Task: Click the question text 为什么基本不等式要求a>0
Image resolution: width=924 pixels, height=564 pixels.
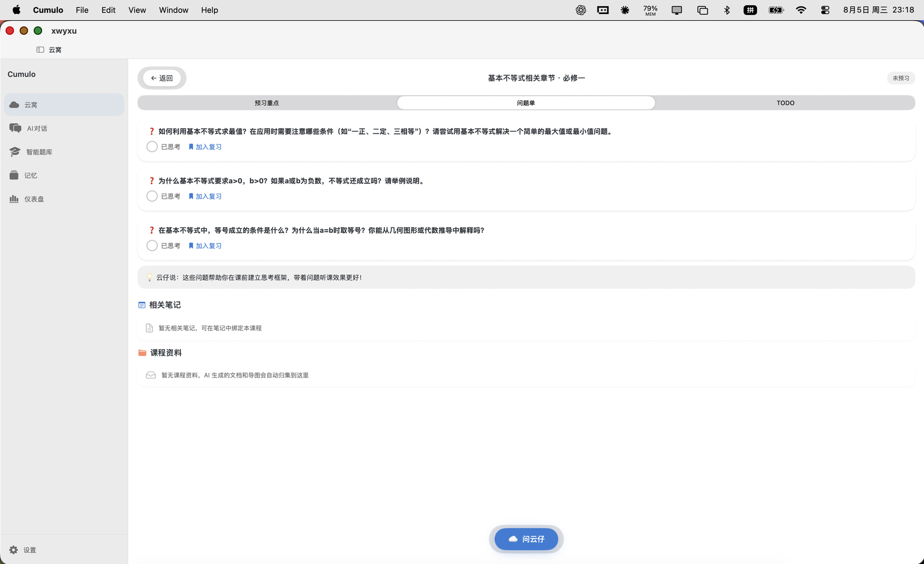Action: coord(292,181)
